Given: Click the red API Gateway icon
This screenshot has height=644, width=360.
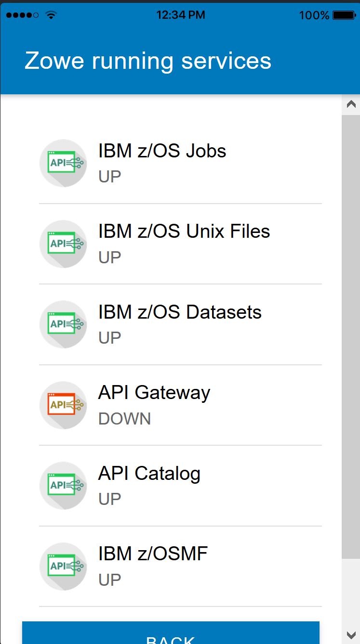Looking at the screenshot, I should (x=63, y=405).
